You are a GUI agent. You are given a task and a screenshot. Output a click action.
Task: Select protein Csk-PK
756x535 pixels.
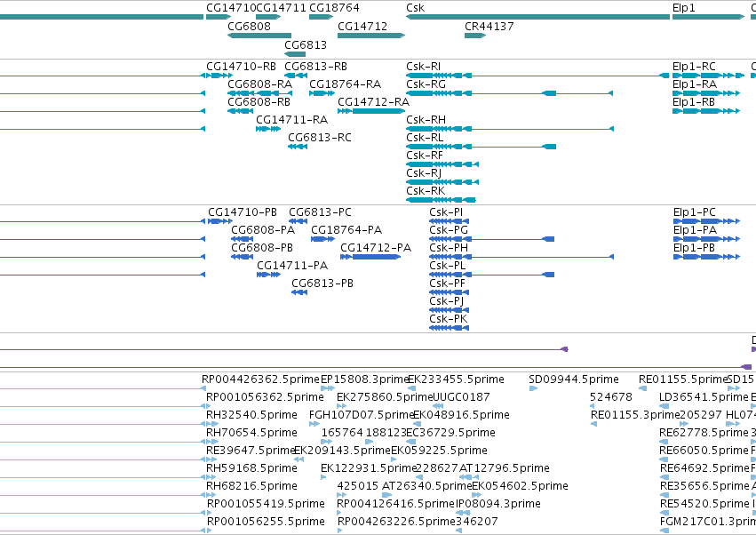pos(449,329)
